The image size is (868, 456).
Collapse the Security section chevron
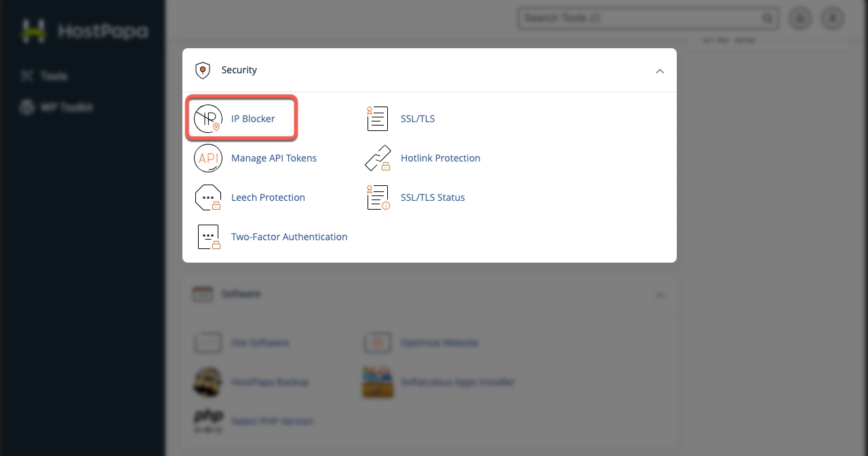660,71
